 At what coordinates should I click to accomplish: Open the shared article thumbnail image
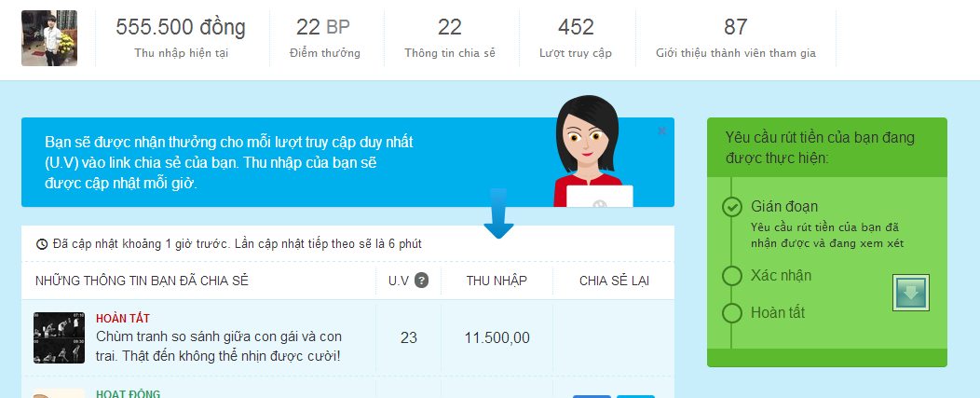click(x=59, y=337)
